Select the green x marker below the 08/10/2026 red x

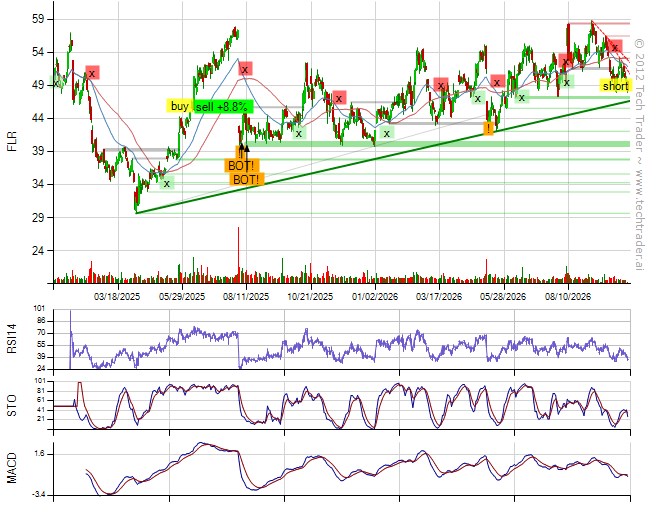coord(567,82)
